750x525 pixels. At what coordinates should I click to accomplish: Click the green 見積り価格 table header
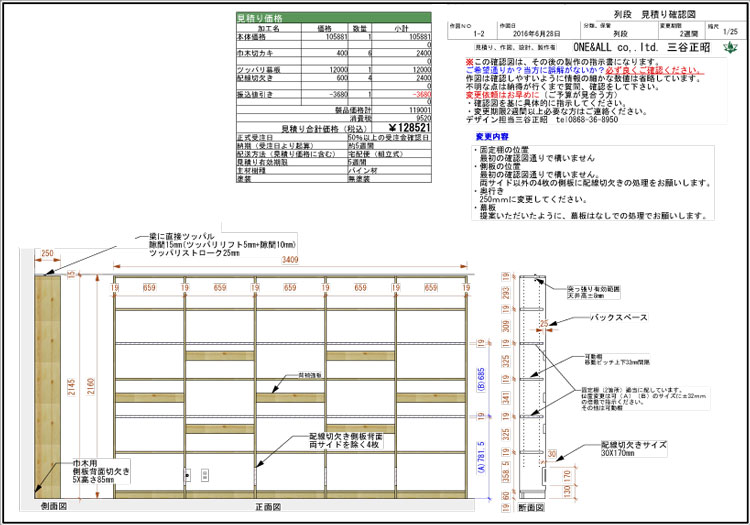(333, 18)
